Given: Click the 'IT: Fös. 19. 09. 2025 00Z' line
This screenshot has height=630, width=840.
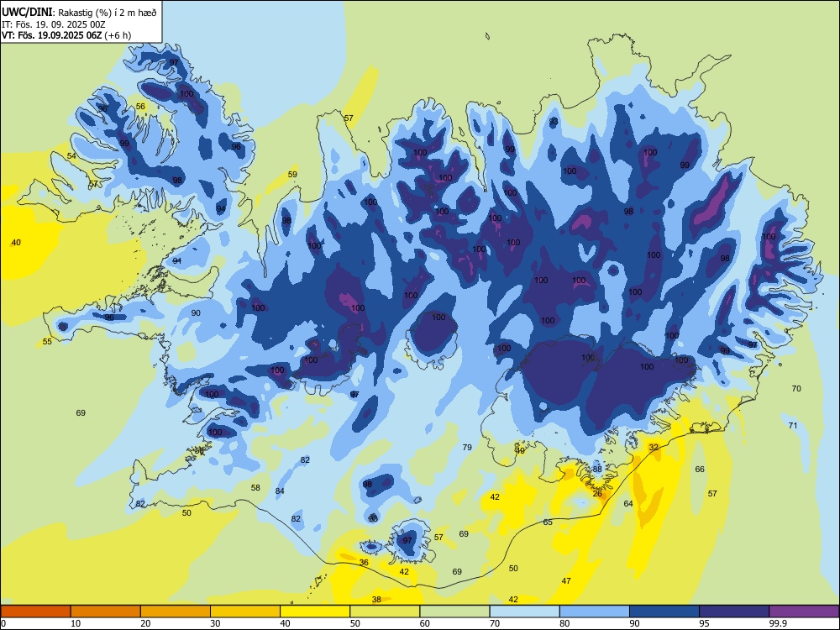Looking at the screenshot, I should (x=53, y=24).
